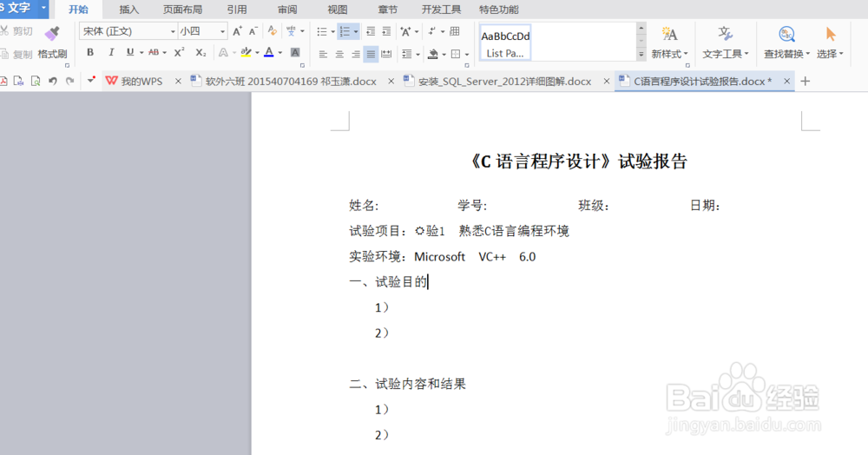Align text right

coord(355,54)
